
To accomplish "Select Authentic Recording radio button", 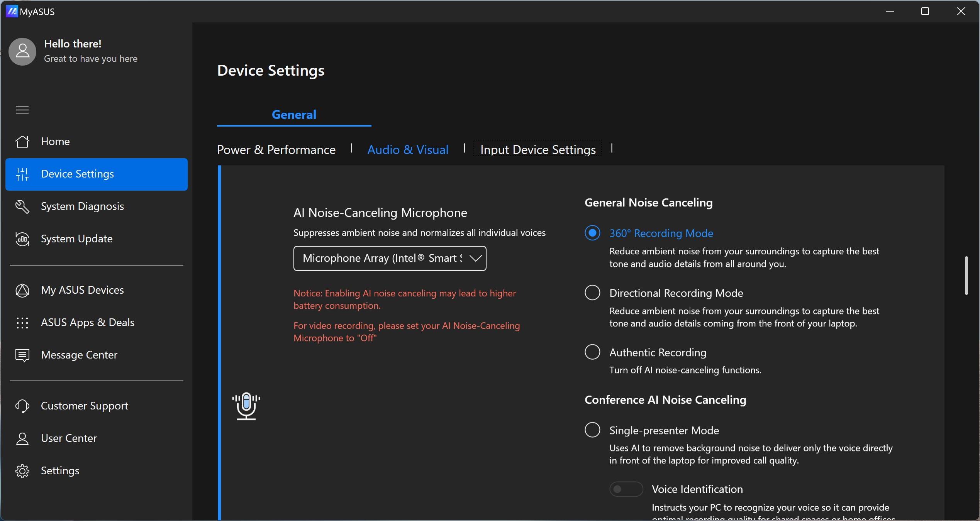I will 592,352.
